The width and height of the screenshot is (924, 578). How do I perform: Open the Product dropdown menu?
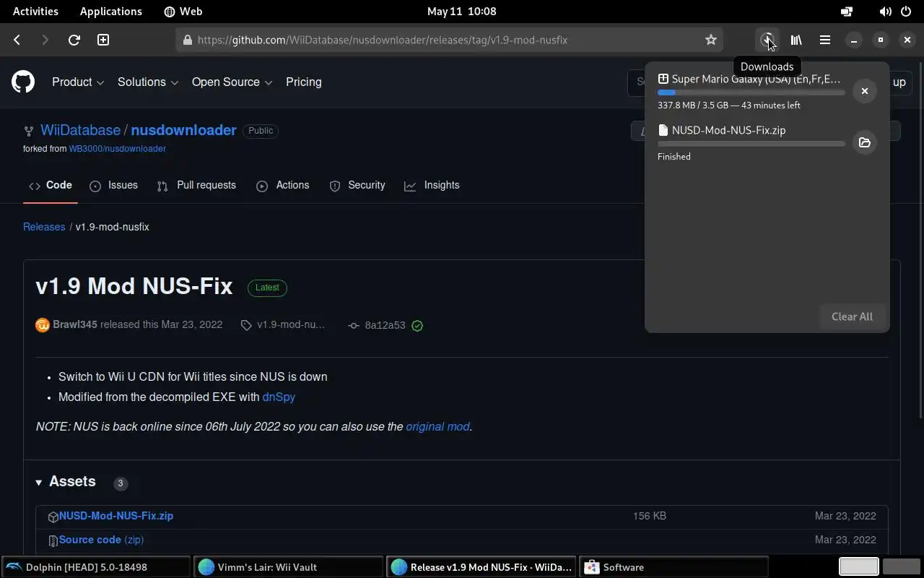(78, 82)
